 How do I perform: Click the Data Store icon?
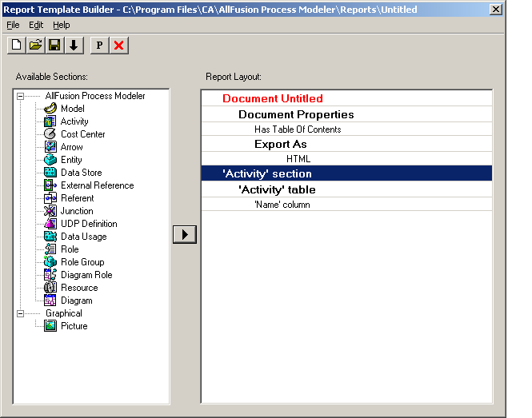coord(50,172)
